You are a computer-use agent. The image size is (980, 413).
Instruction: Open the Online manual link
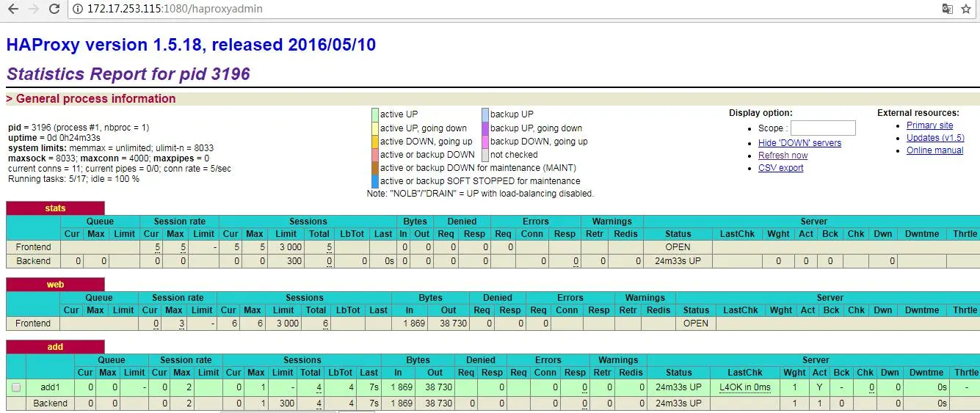click(x=934, y=150)
